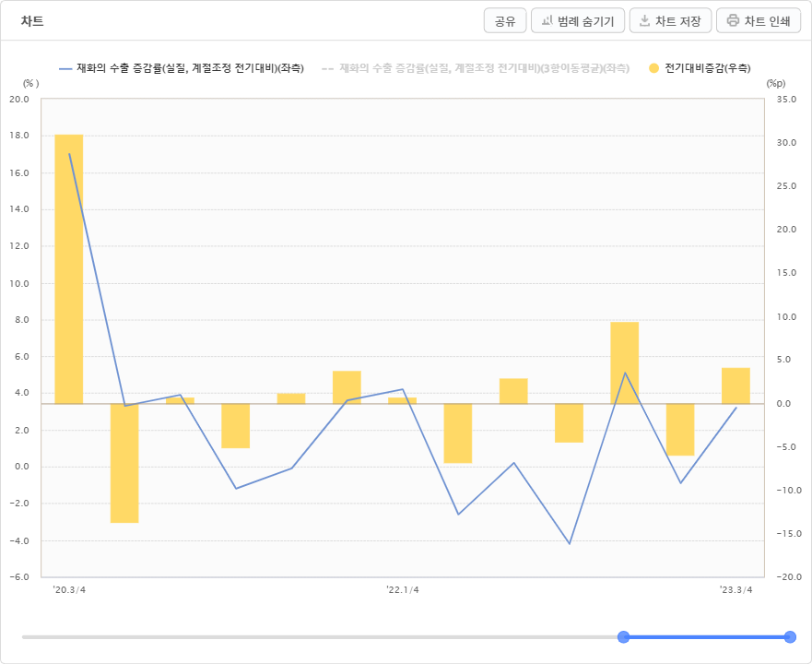Click the -20.0 right axis label
Viewport: 812px width, 664px height.
click(788, 577)
